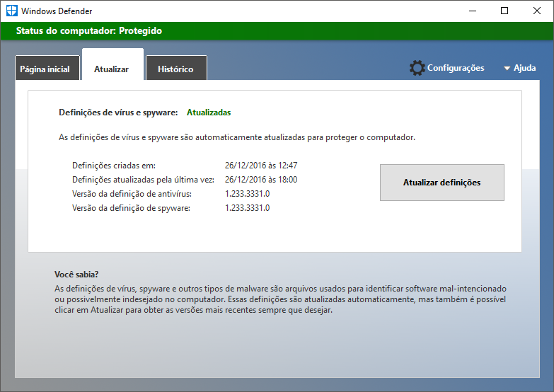554x392 pixels.
Task: Click Versão da definição de spyware label
Action: tap(131, 208)
